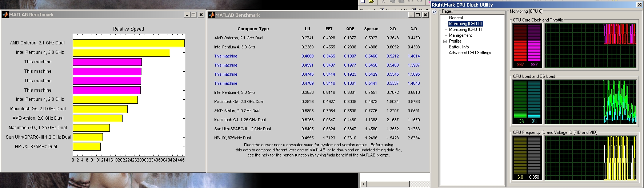
Task: Click the magenta 997 throttle meter
Action: point(534,46)
